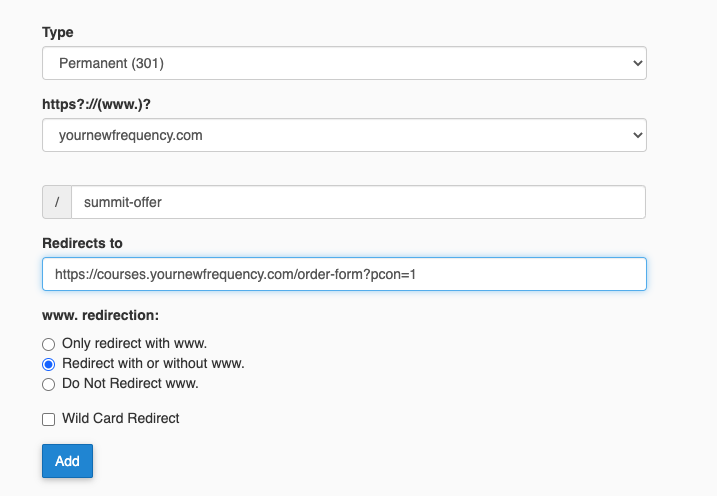Viewport: 717px width, 496px height.
Task: Focus the summit-offer path input field
Action: 358,202
